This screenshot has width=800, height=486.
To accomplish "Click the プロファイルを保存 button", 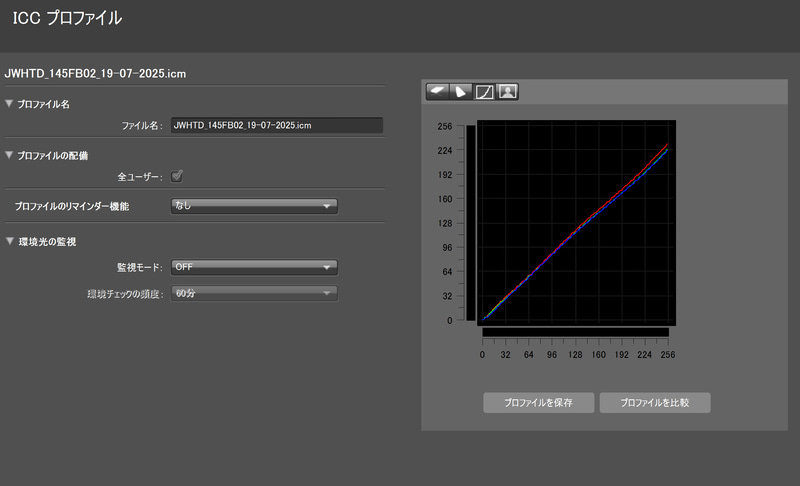I will click(x=539, y=403).
